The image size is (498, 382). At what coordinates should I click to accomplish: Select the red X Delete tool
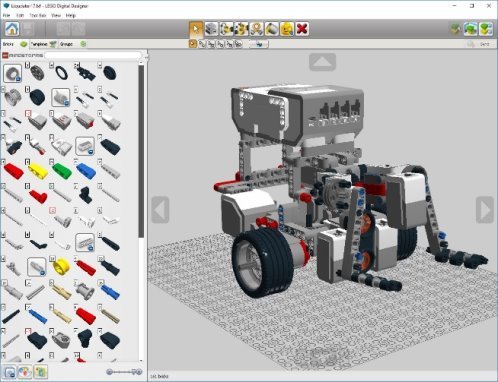point(302,29)
